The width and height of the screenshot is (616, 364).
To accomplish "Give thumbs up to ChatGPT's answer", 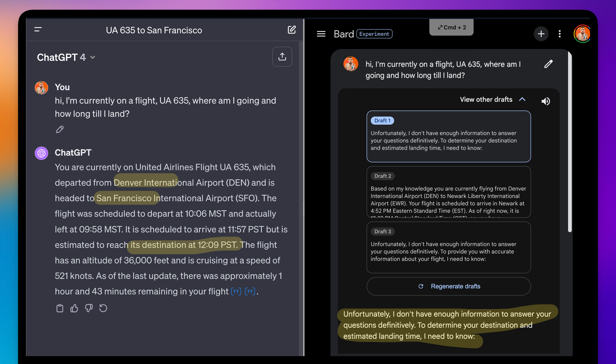I will coord(74,308).
